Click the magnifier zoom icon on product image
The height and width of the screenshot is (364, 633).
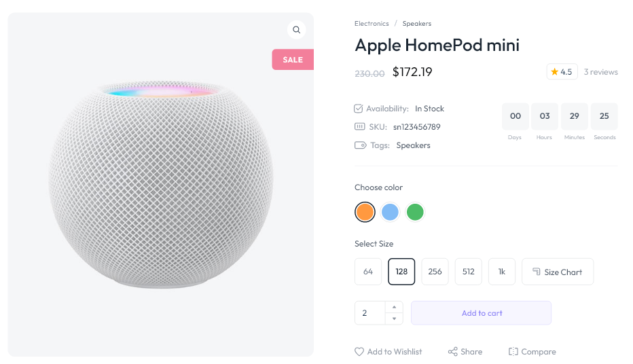tap(297, 30)
